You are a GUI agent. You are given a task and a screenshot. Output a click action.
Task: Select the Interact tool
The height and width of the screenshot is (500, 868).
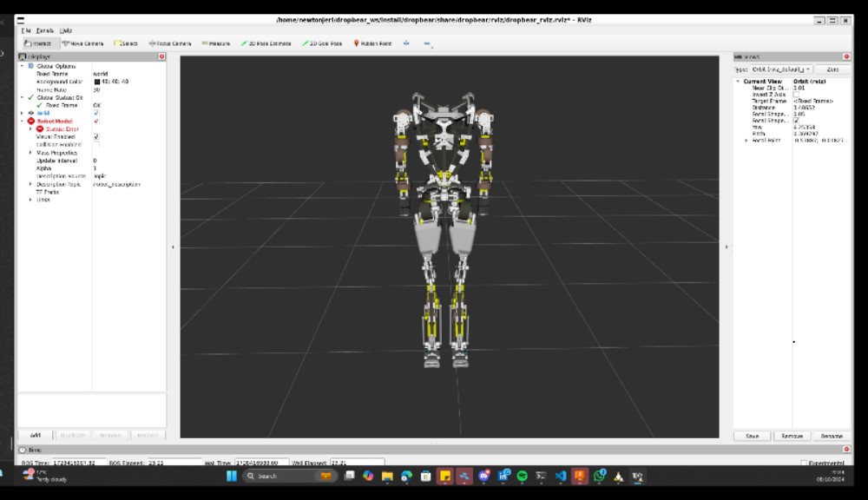point(37,43)
